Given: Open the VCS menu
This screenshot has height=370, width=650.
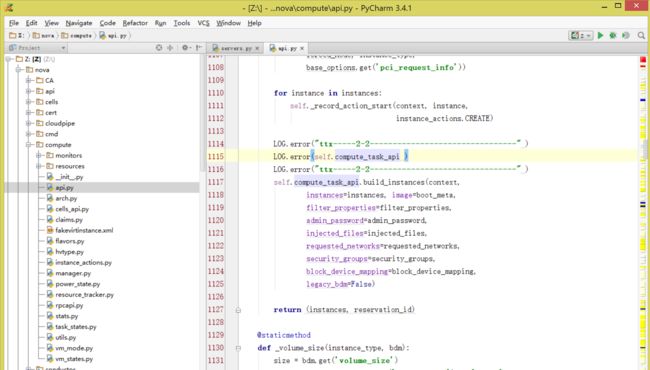Looking at the screenshot, I should pyautogui.click(x=203, y=23).
